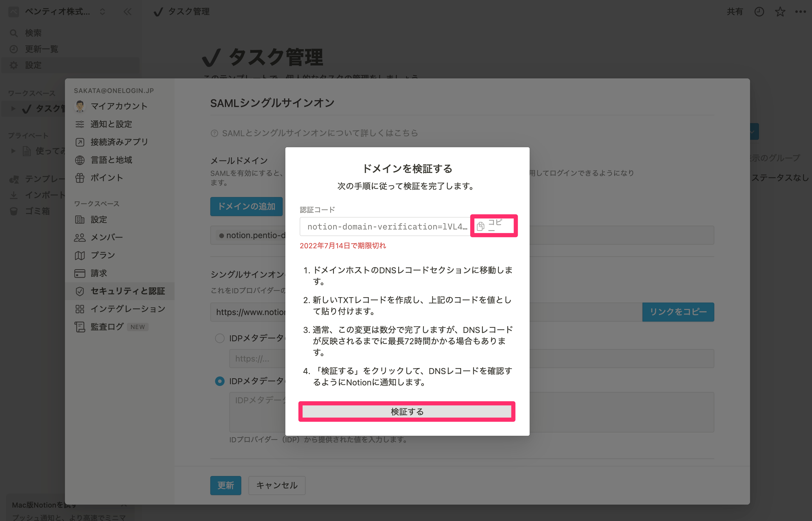The image size is (812, 521).
Task: Open プラン section
Action: tap(103, 255)
